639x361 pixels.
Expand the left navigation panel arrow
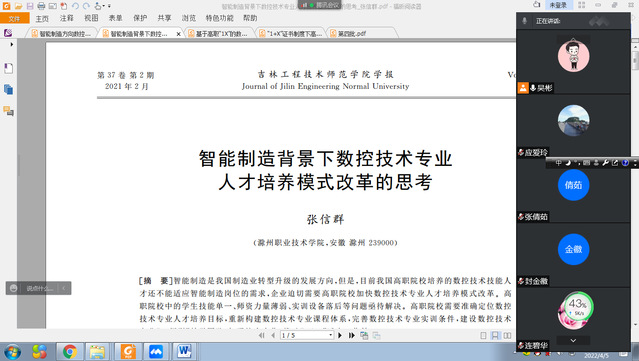tap(11, 44)
